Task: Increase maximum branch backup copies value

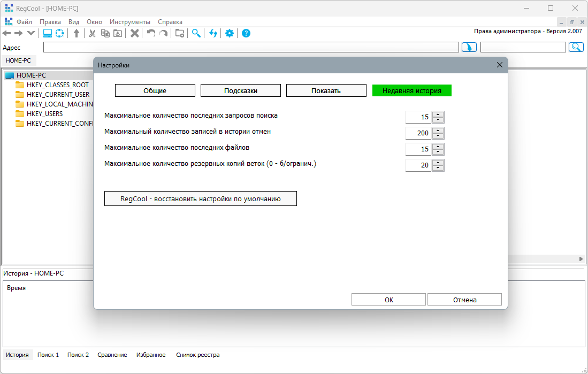Action: pyautogui.click(x=438, y=163)
